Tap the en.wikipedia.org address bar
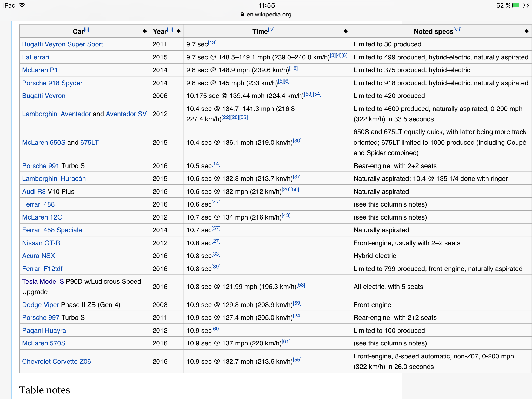Viewport: 532px width, 399px height. (269, 15)
